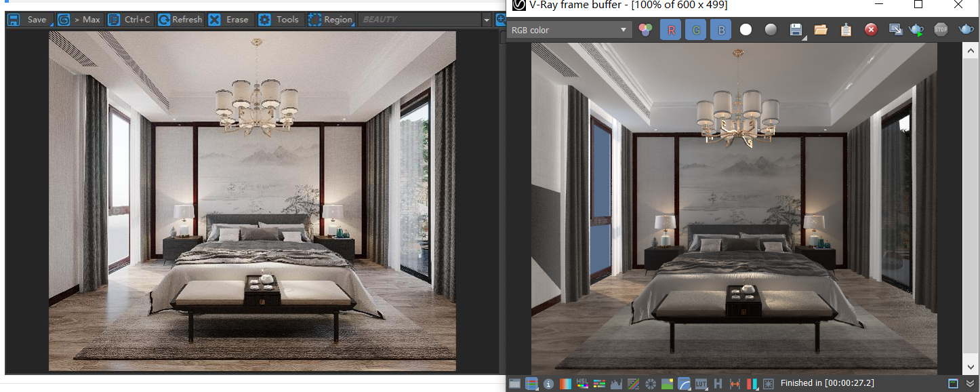Open the RGB color channel dropdown

tap(569, 30)
